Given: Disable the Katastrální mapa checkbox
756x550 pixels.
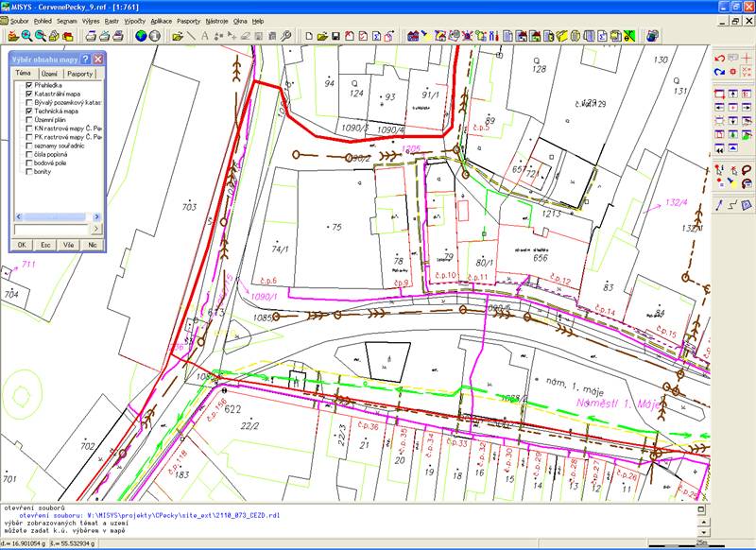Looking at the screenshot, I should (29, 95).
